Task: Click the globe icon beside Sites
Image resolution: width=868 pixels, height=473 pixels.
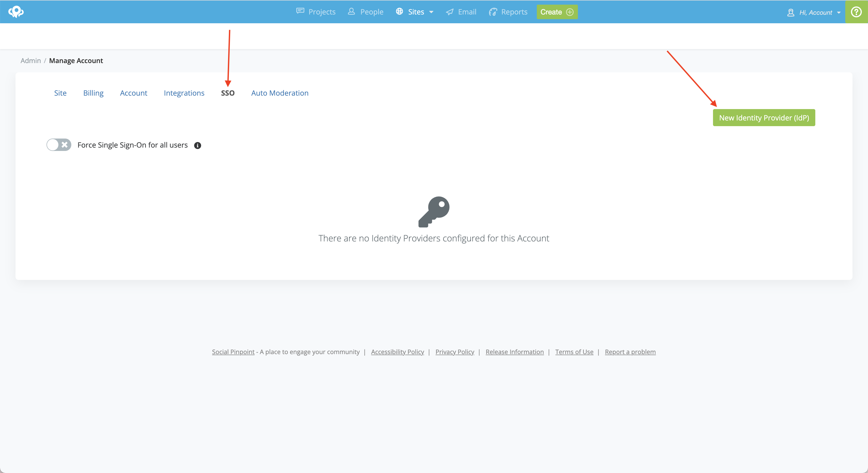Action: [400, 11]
